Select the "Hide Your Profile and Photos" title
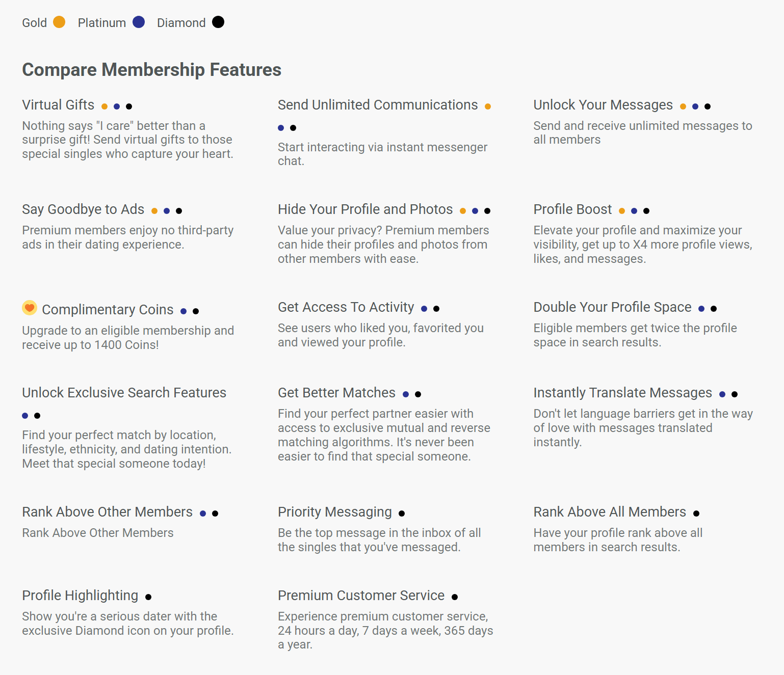This screenshot has width=784, height=675. [365, 209]
